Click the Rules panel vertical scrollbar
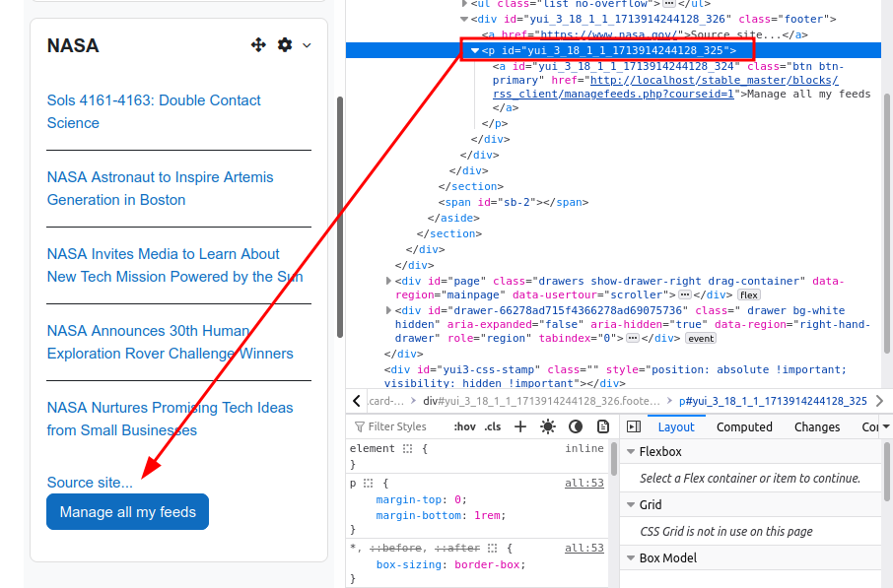 [614, 458]
